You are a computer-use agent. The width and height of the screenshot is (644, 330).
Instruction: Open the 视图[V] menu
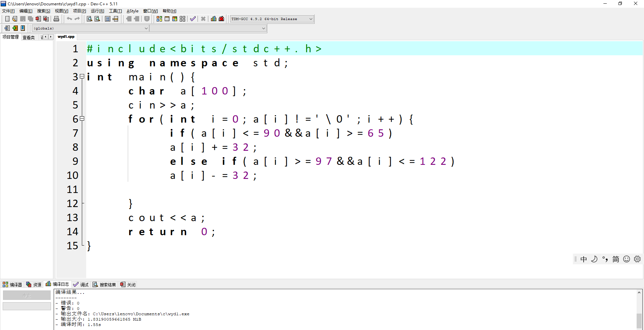tap(61, 11)
